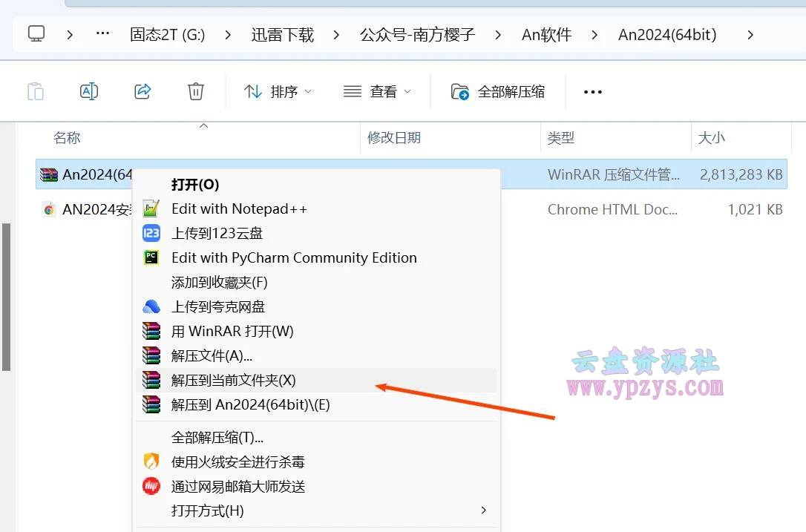Click the Share icon
The width and height of the screenshot is (806, 532).
pos(142,91)
